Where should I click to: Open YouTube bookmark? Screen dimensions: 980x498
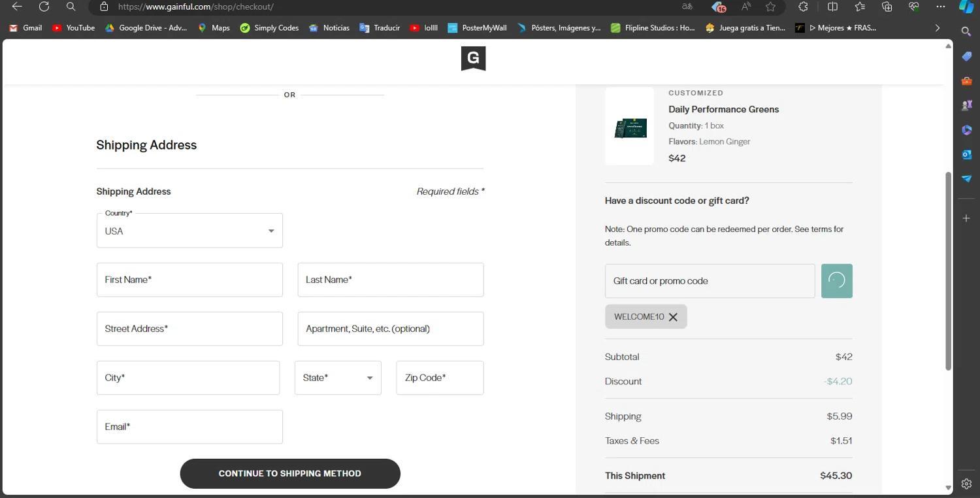pyautogui.click(x=73, y=28)
